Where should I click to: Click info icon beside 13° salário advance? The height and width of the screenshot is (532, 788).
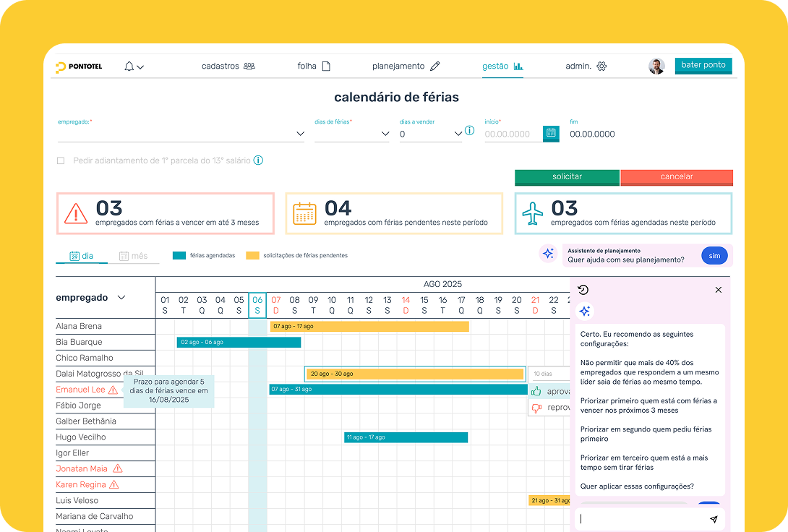[258, 160]
